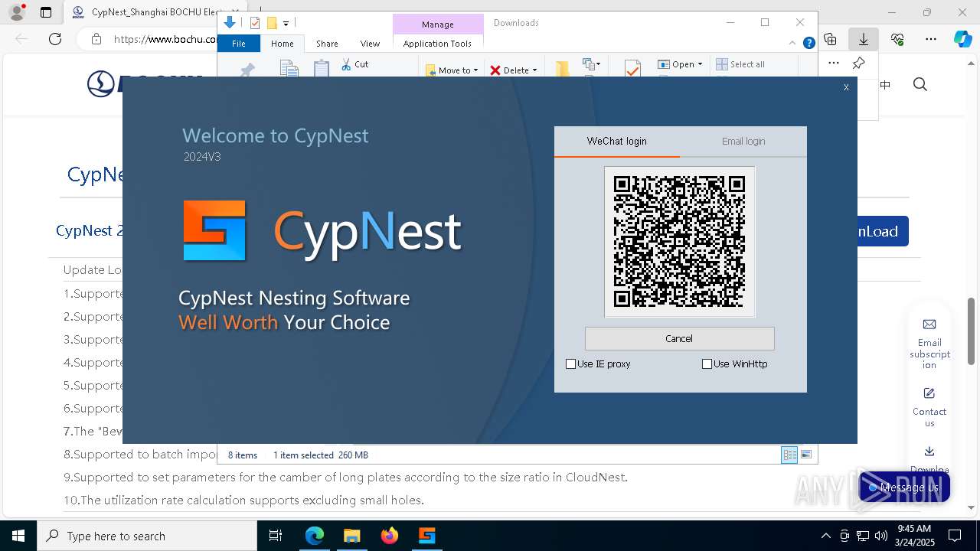Click the website search magnifier icon

920,85
